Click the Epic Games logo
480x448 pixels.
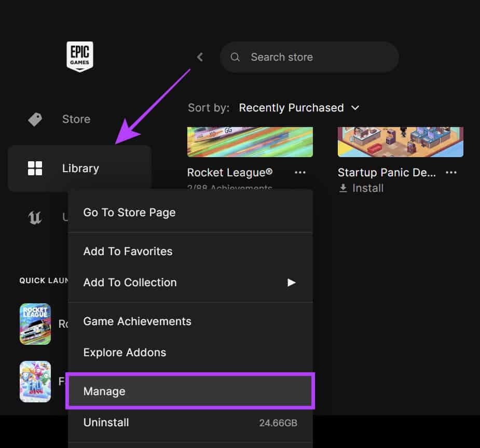80,57
